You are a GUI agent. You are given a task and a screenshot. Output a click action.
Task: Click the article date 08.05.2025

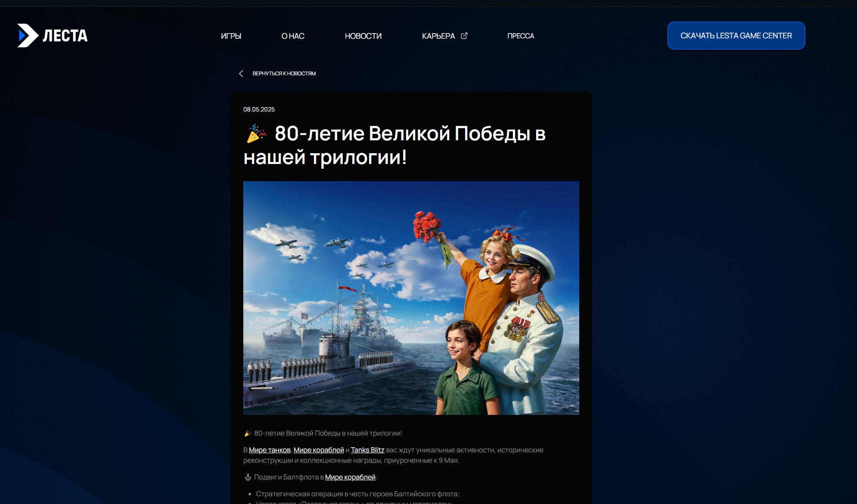258,109
